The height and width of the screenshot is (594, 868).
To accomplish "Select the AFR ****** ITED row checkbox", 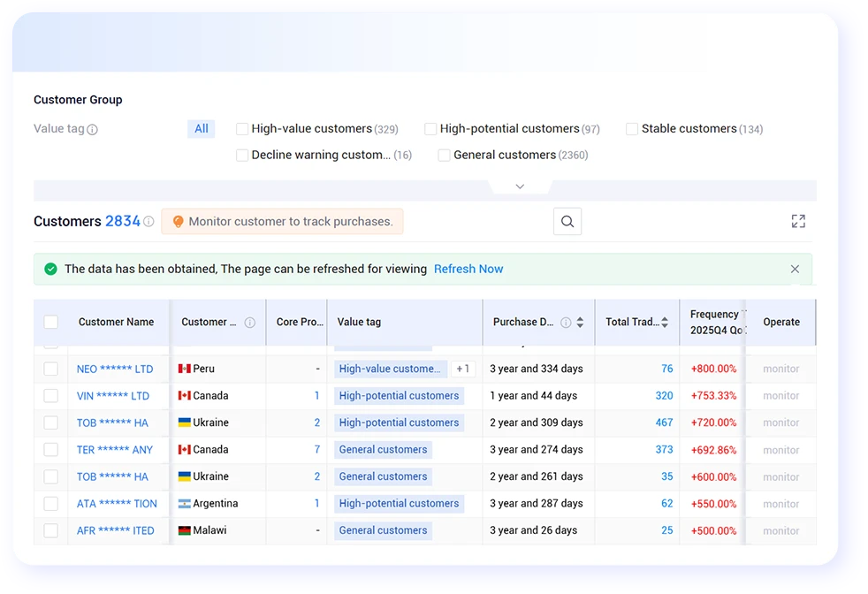I will point(51,530).
